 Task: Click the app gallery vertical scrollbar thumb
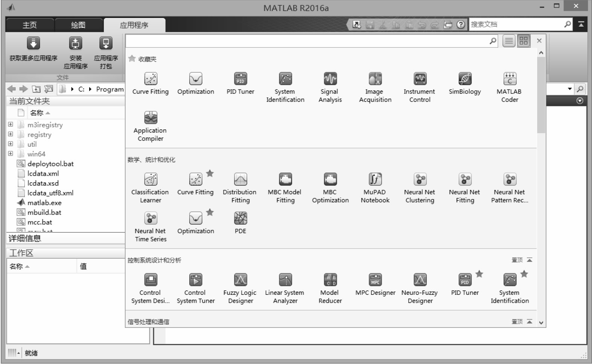click(x=541, y=95)
